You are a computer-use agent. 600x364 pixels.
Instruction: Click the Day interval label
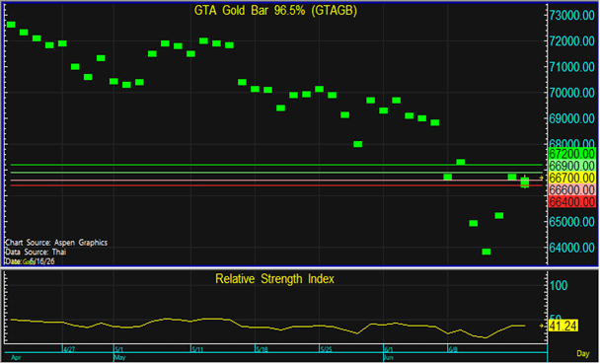583,354
